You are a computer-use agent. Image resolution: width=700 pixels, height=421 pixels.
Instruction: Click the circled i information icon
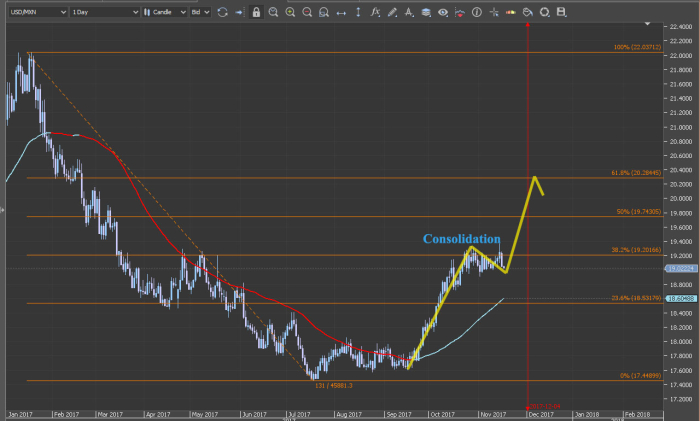pyautogui.click(x=477, y=12)
